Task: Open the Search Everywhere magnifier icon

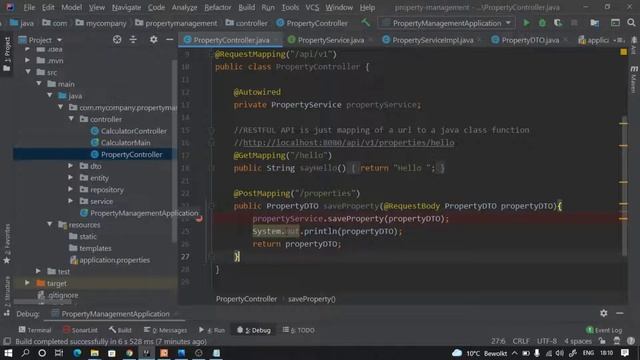Action: 631,23
